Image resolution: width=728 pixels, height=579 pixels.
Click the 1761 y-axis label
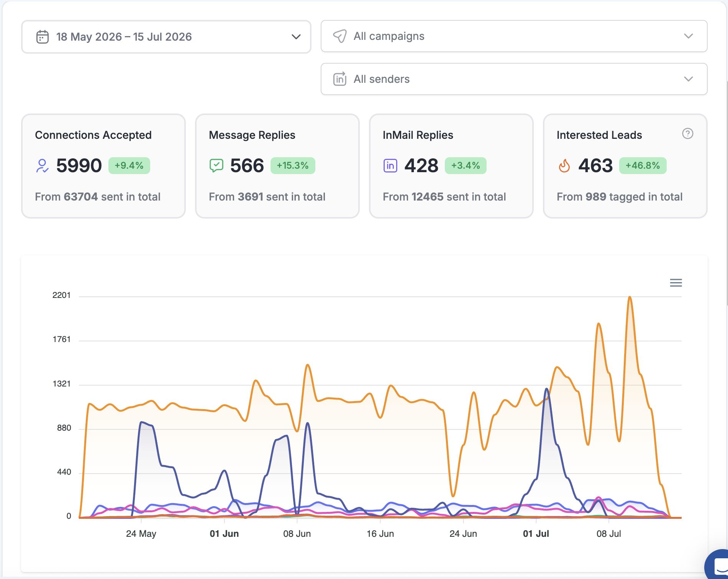coord(61,339)
